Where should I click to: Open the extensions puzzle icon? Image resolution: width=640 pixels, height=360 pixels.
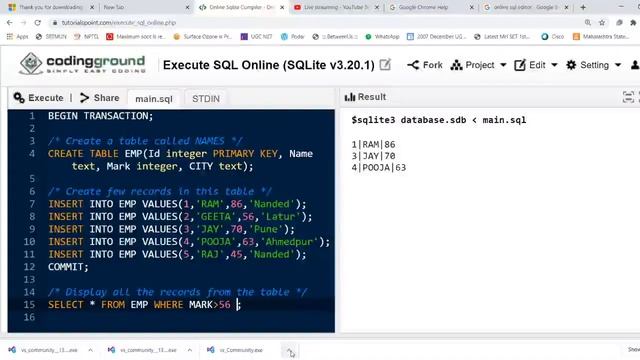[633, 23]
